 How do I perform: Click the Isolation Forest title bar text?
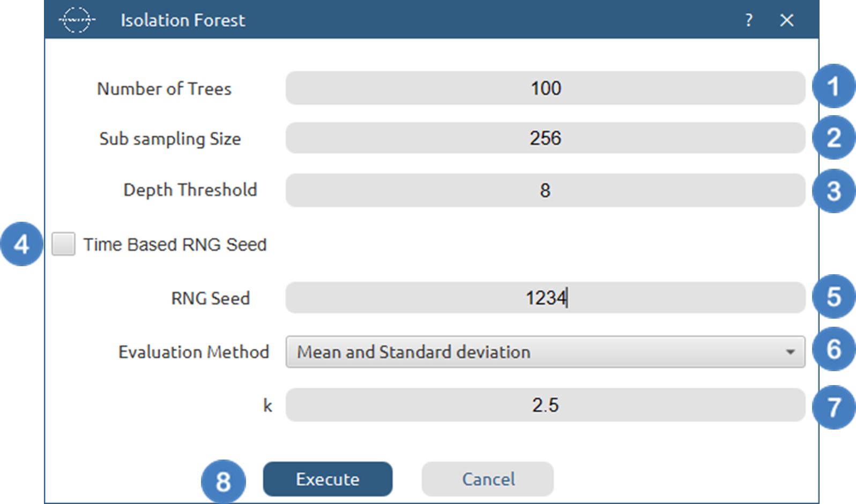(183, 20)
